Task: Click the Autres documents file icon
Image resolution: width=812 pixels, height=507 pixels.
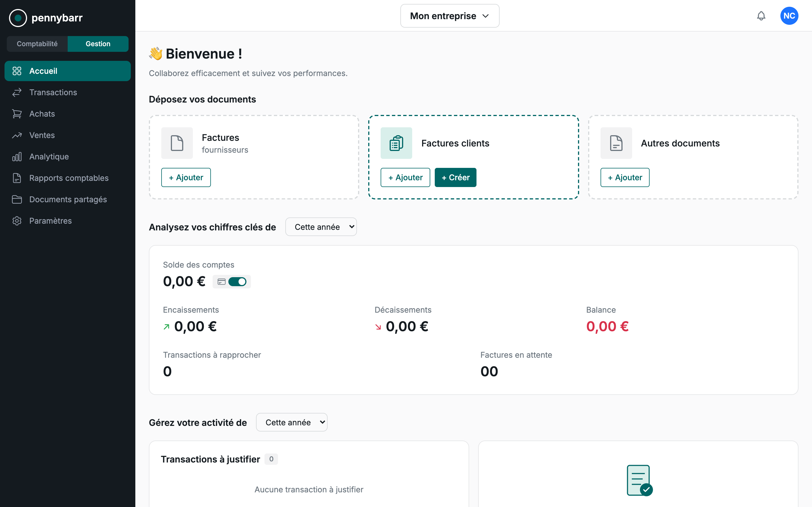Action: pyautogui.click(x=616, y=143)
